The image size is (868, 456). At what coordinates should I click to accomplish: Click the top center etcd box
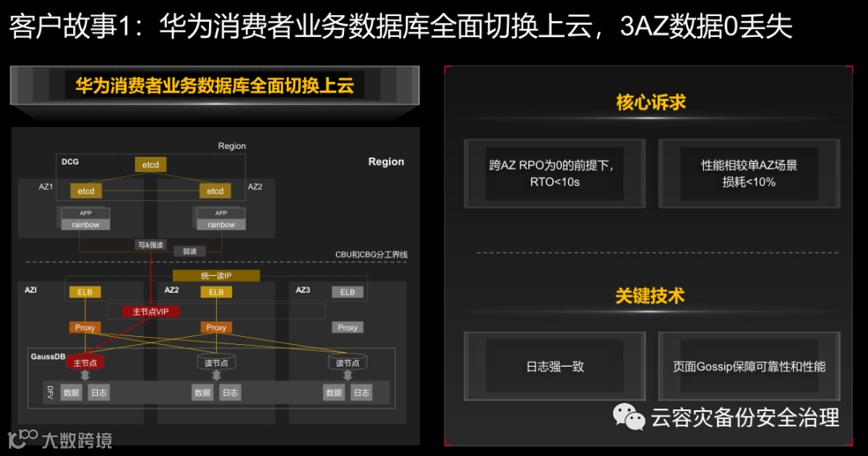(x=150, y=165)
